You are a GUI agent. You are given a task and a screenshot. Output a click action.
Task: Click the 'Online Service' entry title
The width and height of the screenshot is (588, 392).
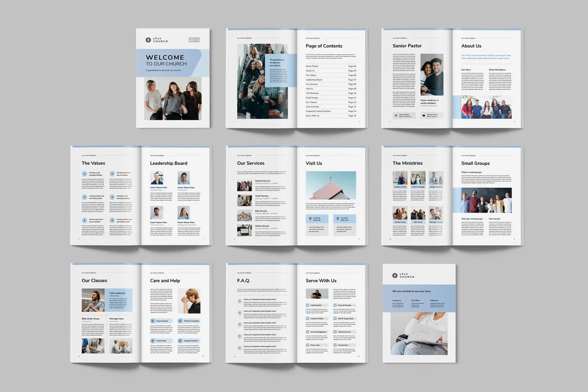[262, 226]
